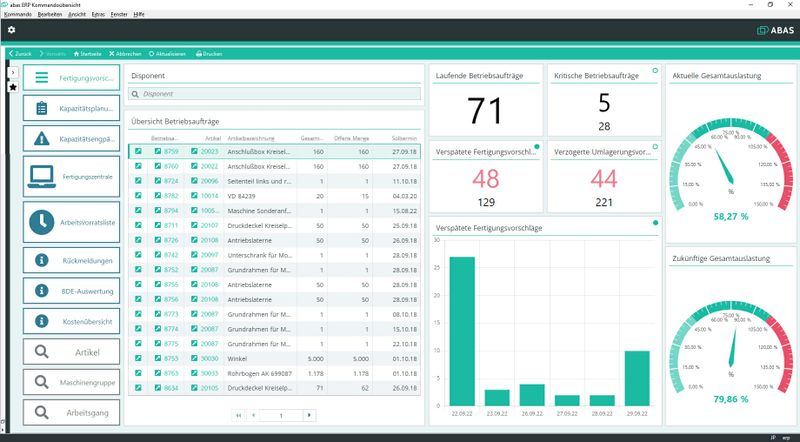Click the Drucken print button
Viewport: 800px width, 442px height.
(209, 53)
